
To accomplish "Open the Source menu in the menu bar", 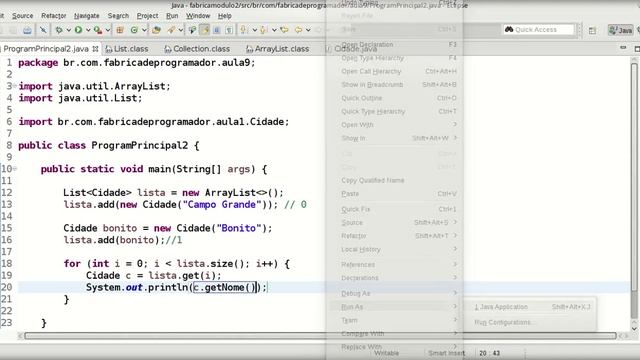I will 22,16.
